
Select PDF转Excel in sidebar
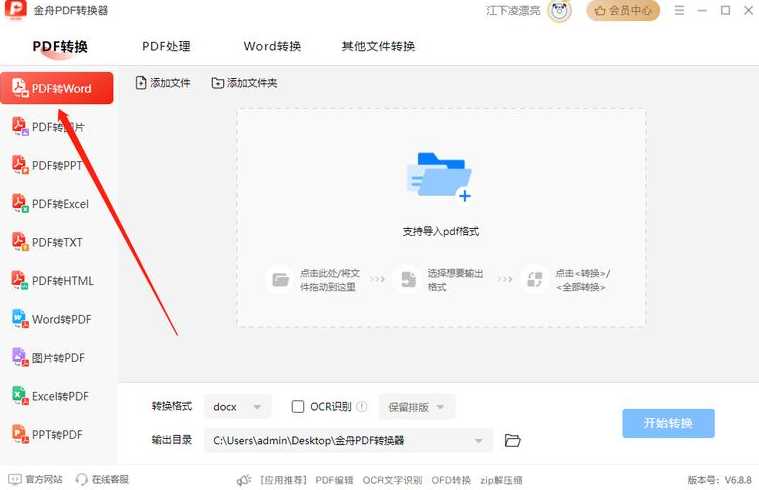coord(50,204)
